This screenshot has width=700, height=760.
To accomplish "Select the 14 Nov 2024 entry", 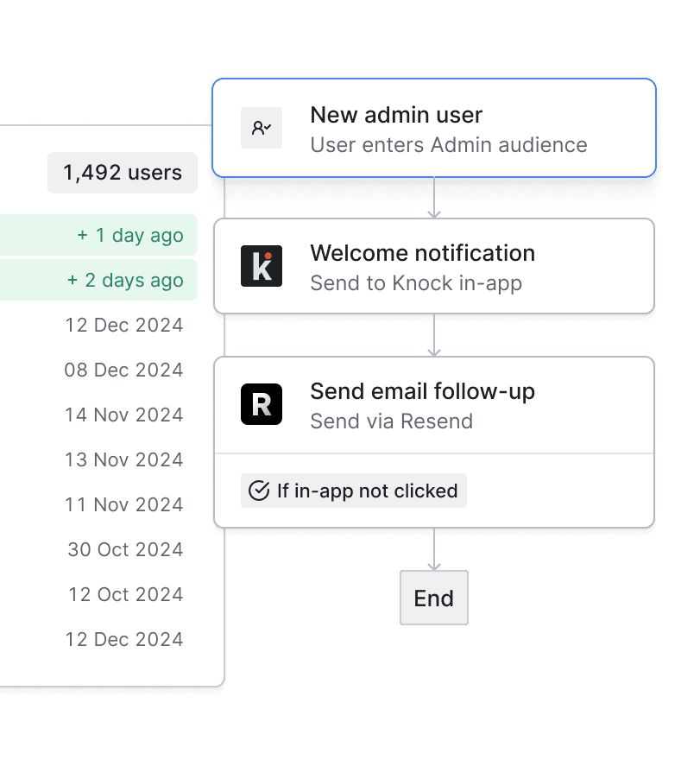I will point(123,415).
